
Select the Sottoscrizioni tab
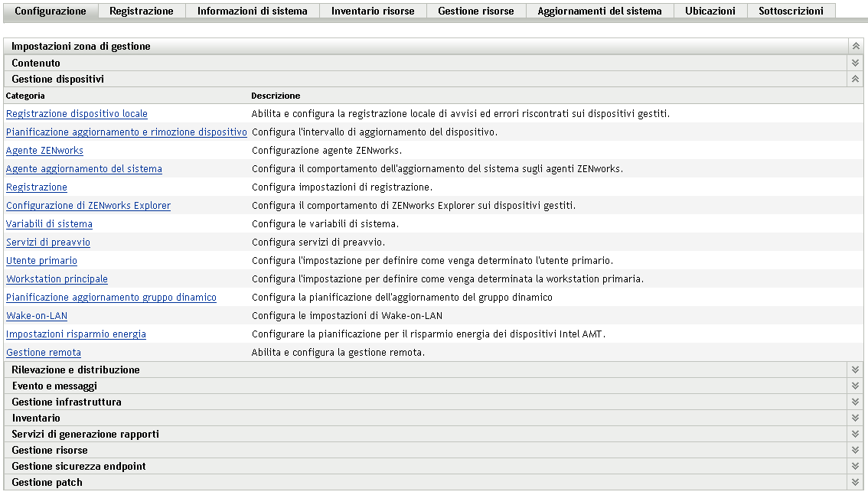point(791,11)
